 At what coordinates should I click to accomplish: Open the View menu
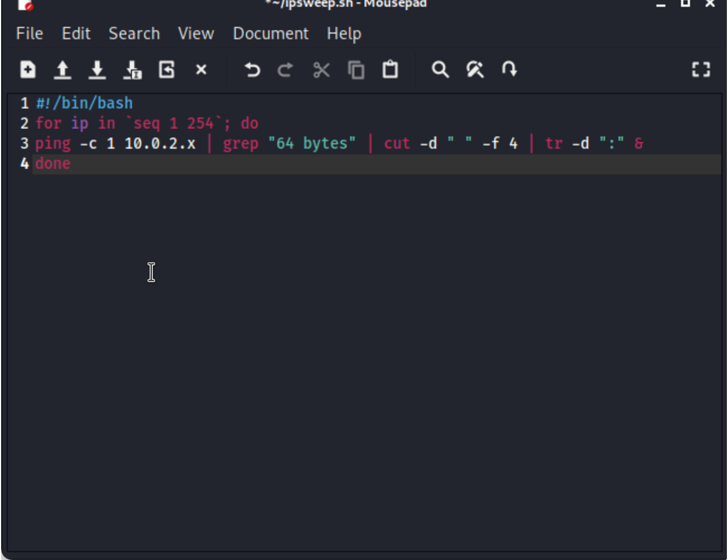[x=195, y=33]
